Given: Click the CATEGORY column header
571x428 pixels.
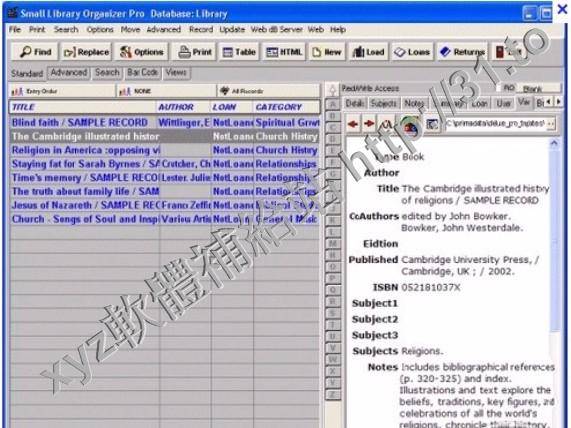Looking at the screenshot, I should (287, 107).
